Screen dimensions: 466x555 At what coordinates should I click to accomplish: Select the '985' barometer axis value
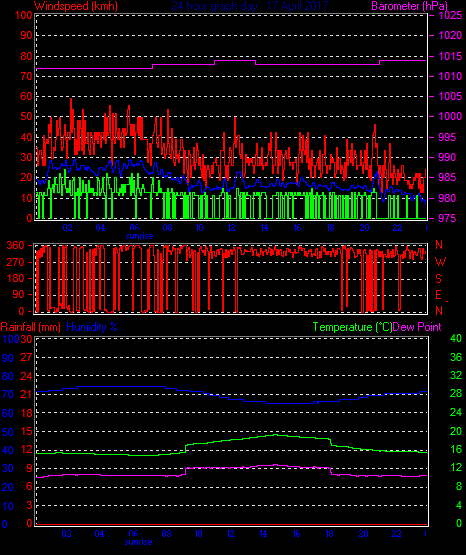447,177
